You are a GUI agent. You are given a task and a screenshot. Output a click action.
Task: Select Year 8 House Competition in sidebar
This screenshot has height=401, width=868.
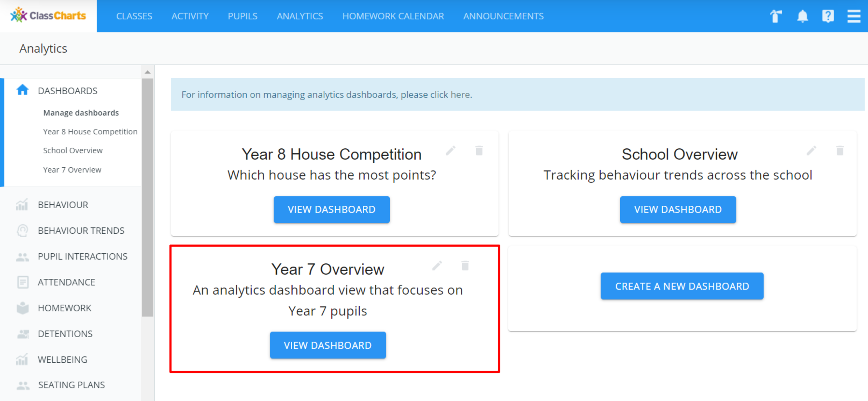[90, 132]
